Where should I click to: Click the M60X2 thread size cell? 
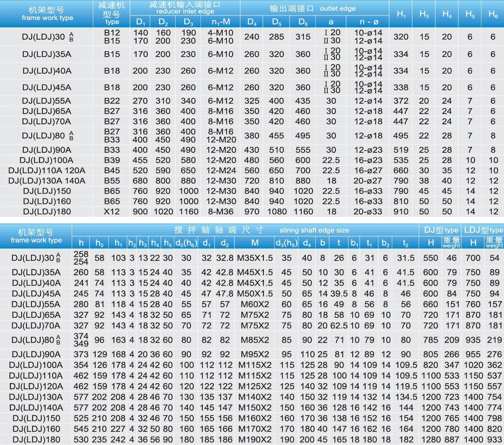(255, 305)
